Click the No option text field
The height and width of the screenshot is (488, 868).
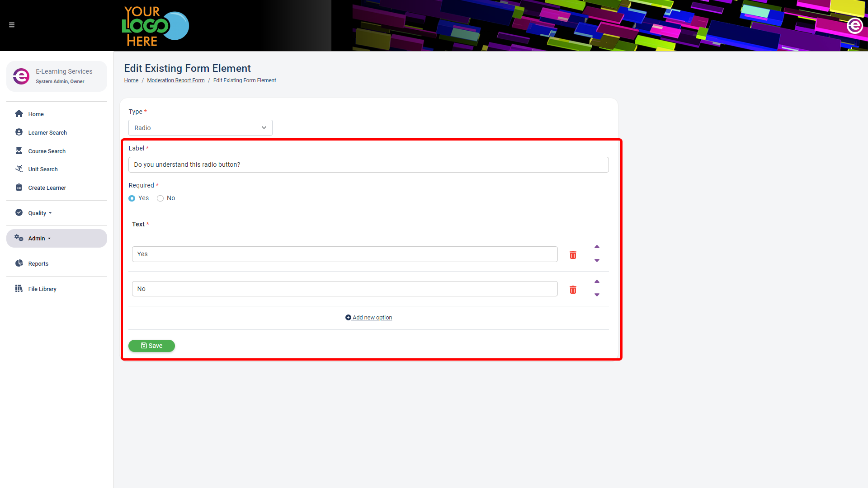(344, 289)
